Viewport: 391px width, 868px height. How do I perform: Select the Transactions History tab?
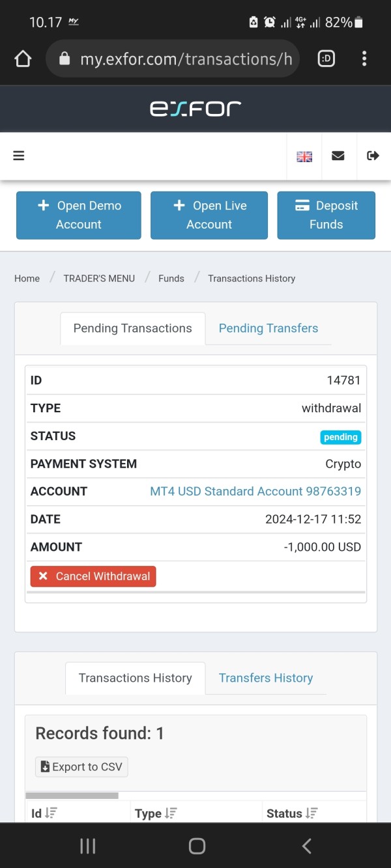click(x=135, y=678)
